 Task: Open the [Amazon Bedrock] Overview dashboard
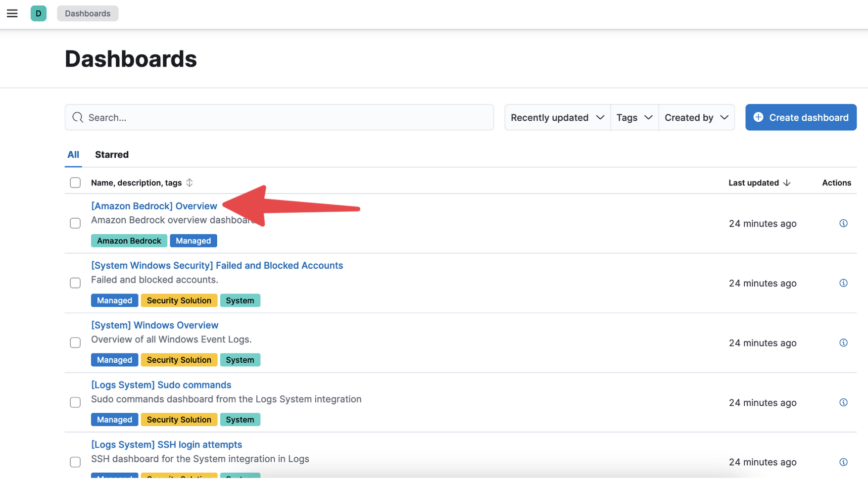click(x=154, y=206)
